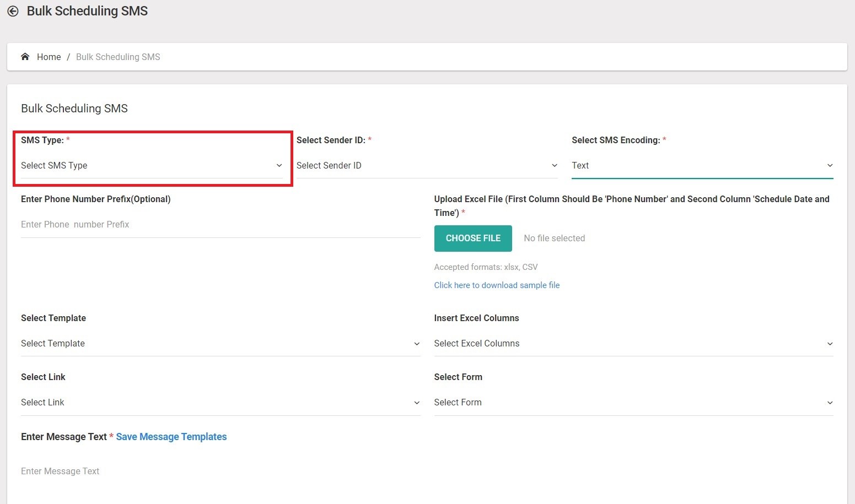Click the chevron arrow of Sender ID
Viewport: 855px width, 504px height.
[x=554, y=166]
